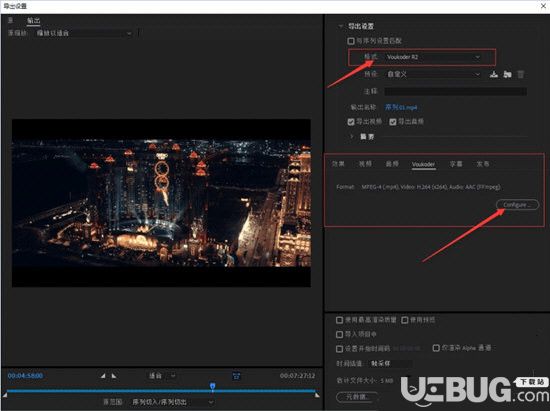This screenshot has width=550, height=411.
Task: Open the source range dropdown below the timeline
Action: tap(172, 402)
